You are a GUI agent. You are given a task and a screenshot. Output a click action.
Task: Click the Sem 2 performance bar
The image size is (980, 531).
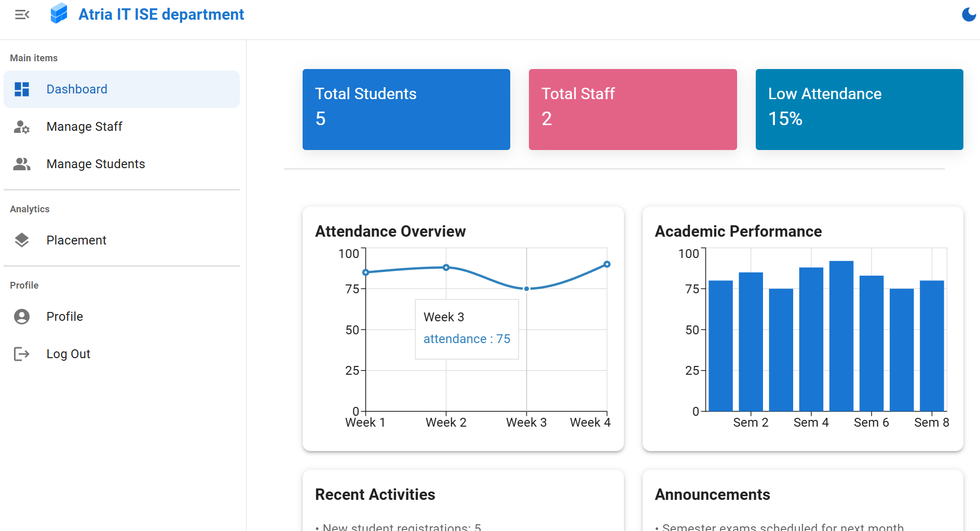click(751, 342)
